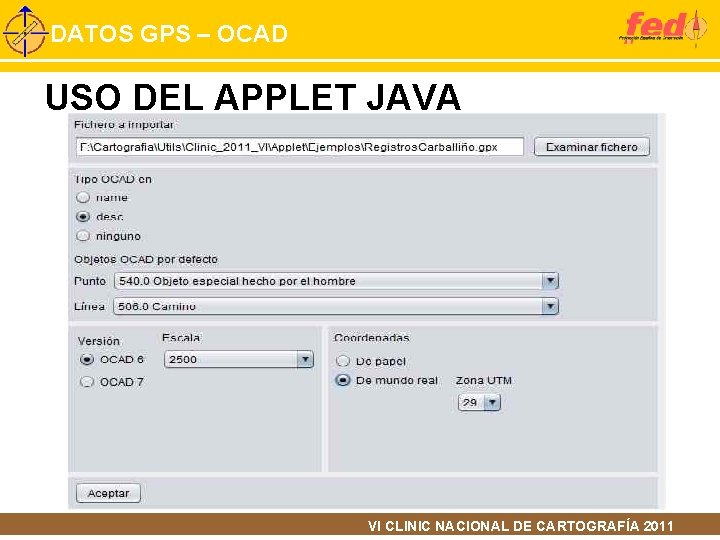This screenshot has height=540, width=720.
Task: Select the 'name' radio option
Action: [83, 197]
